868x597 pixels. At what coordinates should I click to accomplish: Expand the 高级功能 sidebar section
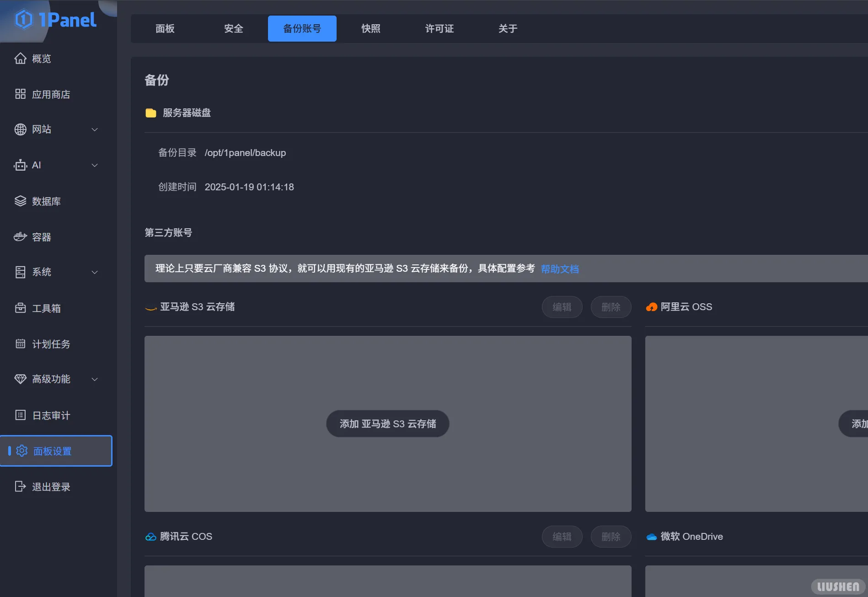pyautogui.click(x=95, y=379)
